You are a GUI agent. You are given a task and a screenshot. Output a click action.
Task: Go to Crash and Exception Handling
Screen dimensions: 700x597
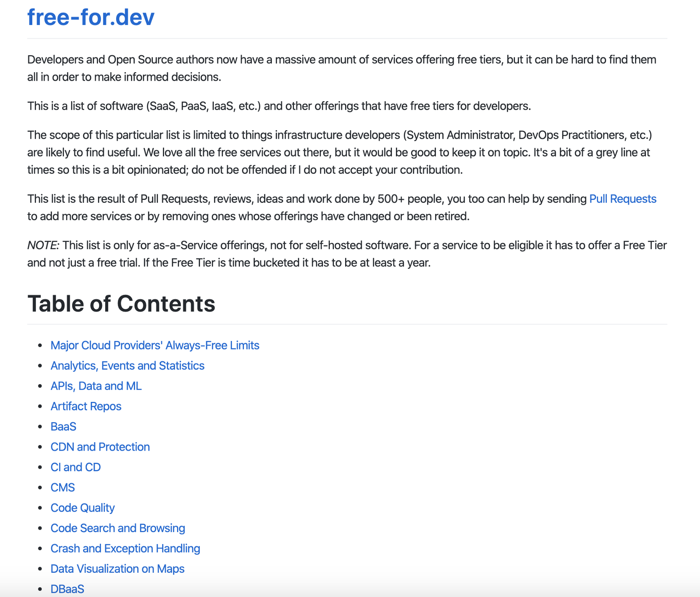tap(125, 549)
